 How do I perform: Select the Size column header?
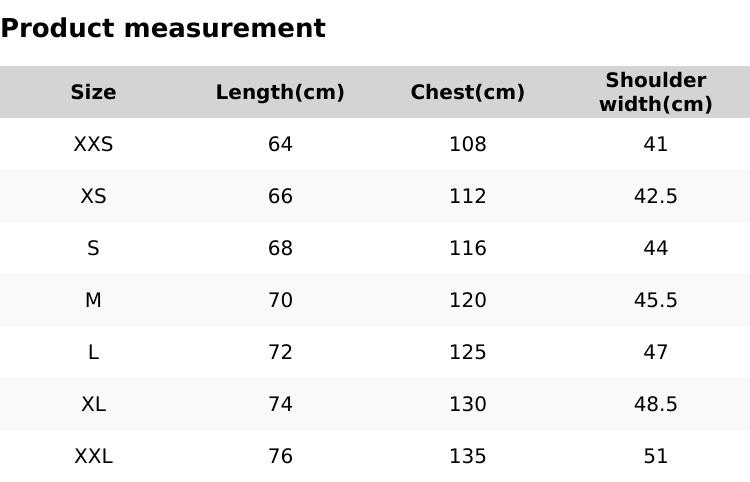point(93,92)
